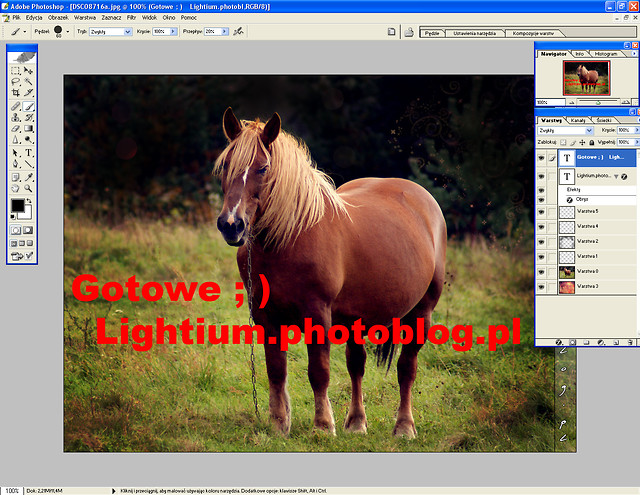Select the Healing Brush tool
This screenshot has height=495, width=640.
pos(16,107)
